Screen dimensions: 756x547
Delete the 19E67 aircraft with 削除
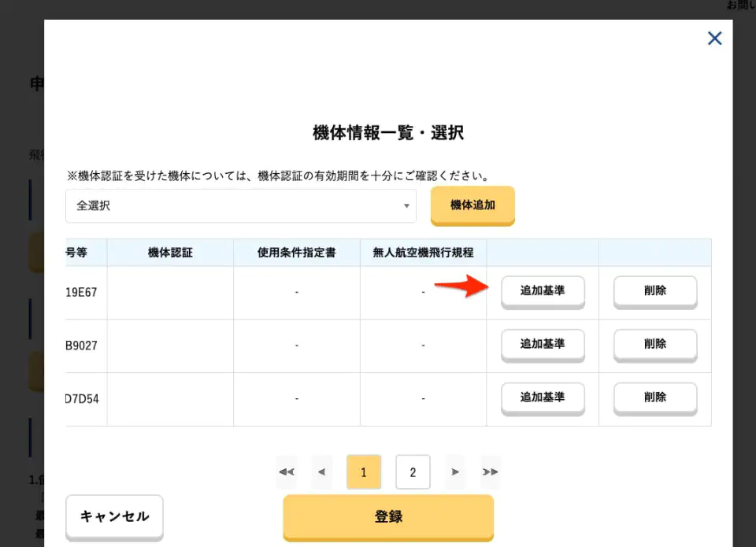(654, 290)
